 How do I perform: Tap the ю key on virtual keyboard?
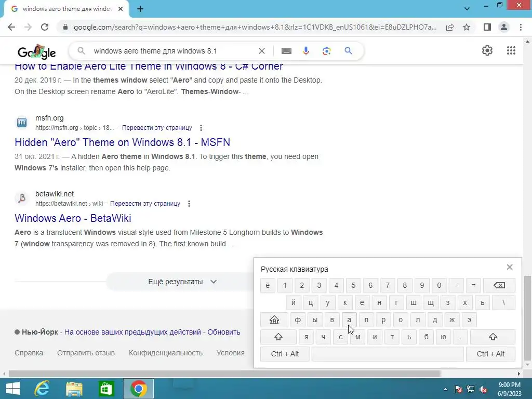[x=444, y=337]
